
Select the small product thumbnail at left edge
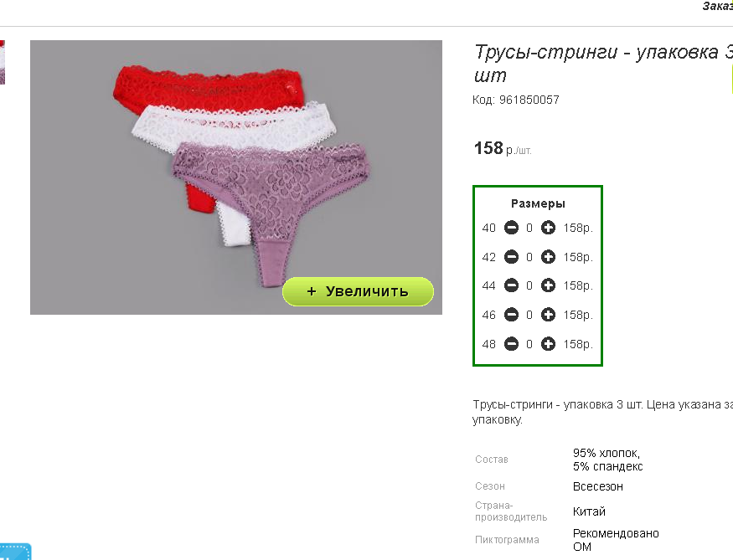3,62
